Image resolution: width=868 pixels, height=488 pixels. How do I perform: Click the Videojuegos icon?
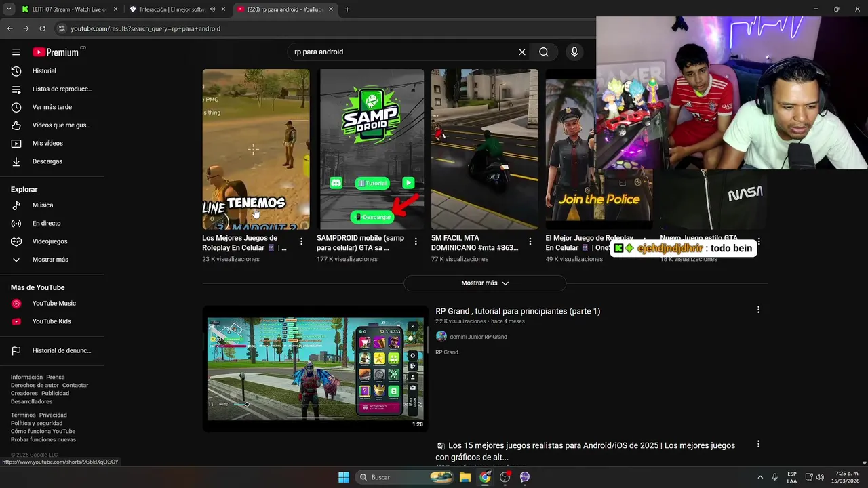pyautogui.click(x=16, y=241)
